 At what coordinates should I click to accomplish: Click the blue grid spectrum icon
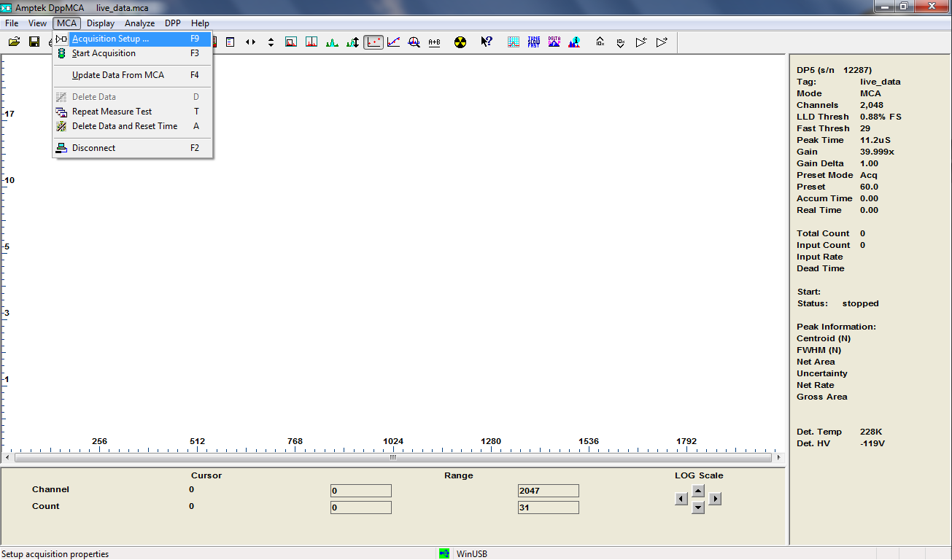click(x=514, y=42)
